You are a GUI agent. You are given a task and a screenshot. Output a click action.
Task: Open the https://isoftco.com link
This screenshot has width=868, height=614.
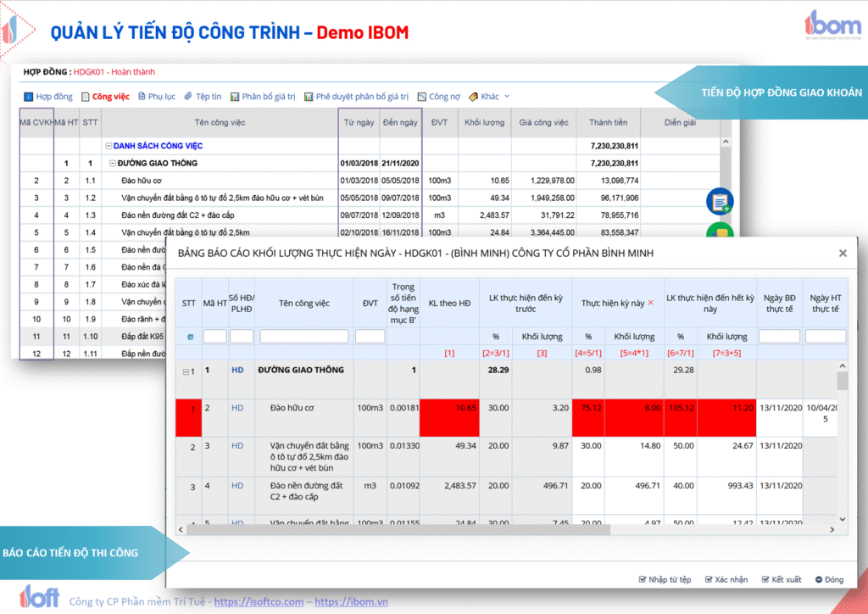click(259, 601)
